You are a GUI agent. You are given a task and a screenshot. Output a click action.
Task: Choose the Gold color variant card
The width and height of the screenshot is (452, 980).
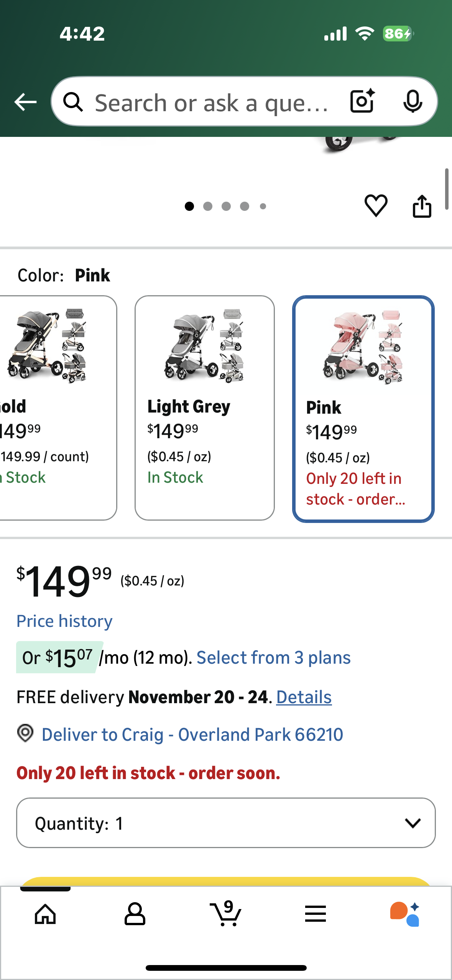(x=54, y=408)
